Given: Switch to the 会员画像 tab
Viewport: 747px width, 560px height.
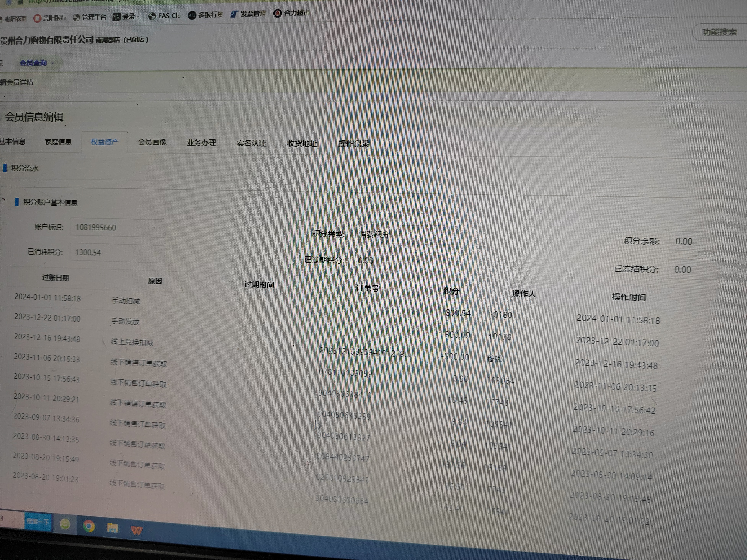Looking at the screenshot, I should [152, 142].
